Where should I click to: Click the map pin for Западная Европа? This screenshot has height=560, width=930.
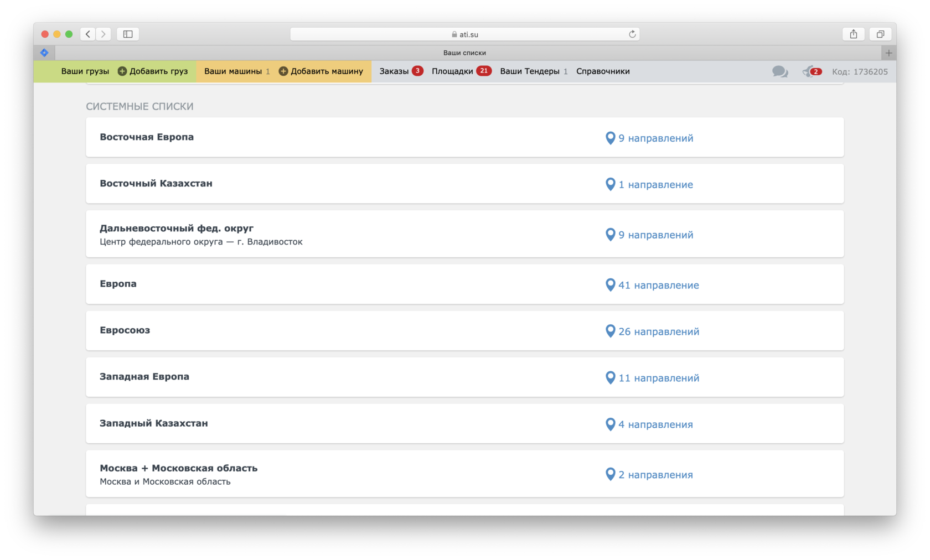tap(610, 378)
